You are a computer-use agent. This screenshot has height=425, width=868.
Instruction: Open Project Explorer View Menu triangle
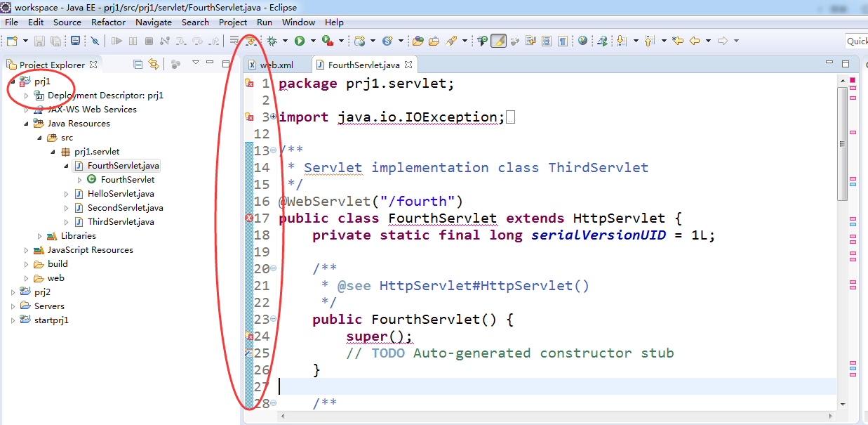196,63
